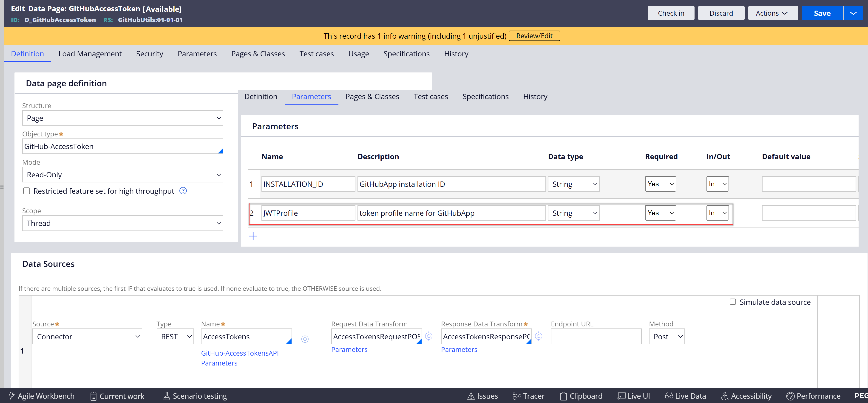
Task: Expand the Actions menu
Action: pos(773,13)
